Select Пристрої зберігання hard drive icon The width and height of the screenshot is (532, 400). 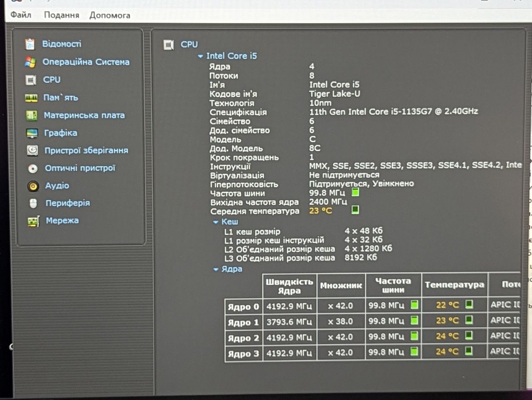click(32, 150)
